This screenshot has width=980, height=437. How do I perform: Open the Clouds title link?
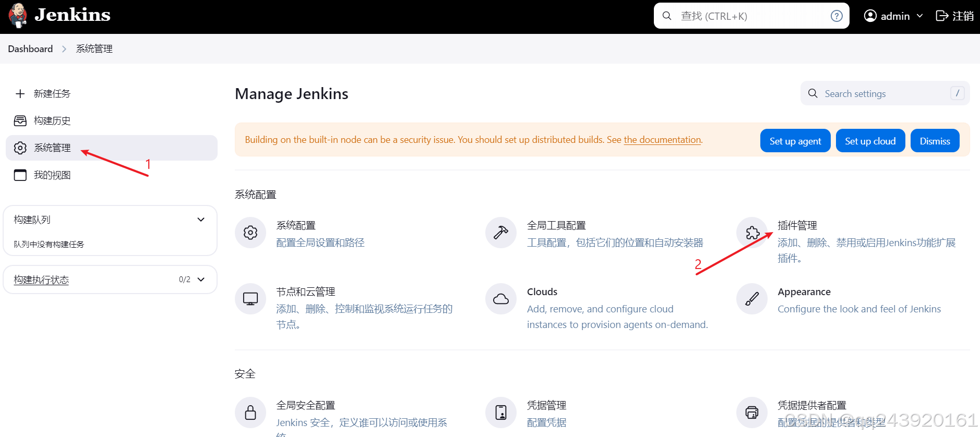542,292
